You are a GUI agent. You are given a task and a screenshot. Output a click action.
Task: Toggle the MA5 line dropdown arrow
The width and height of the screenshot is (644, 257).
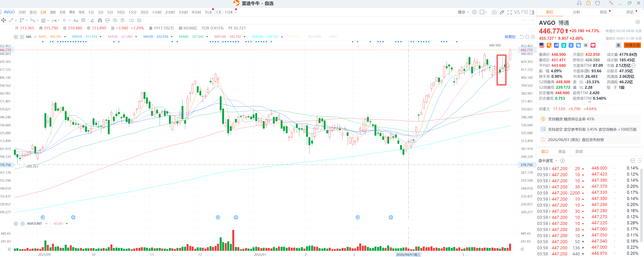(x=65, y=37)
